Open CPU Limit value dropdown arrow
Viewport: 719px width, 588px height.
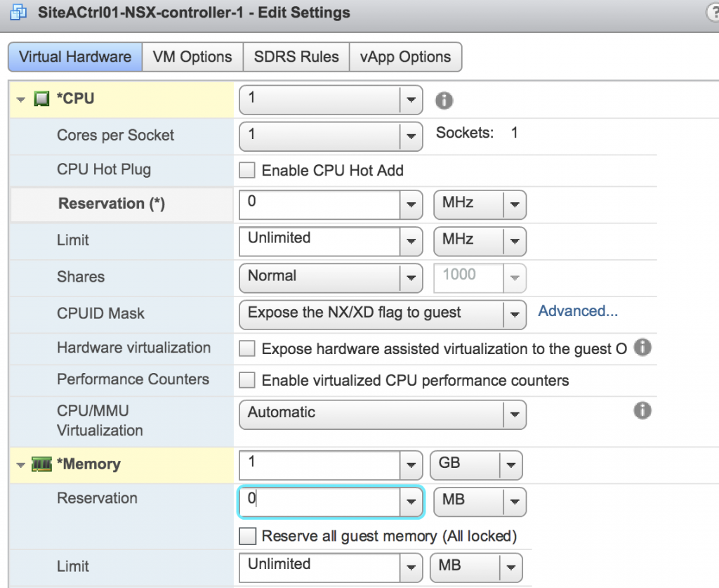pos(411,241)
